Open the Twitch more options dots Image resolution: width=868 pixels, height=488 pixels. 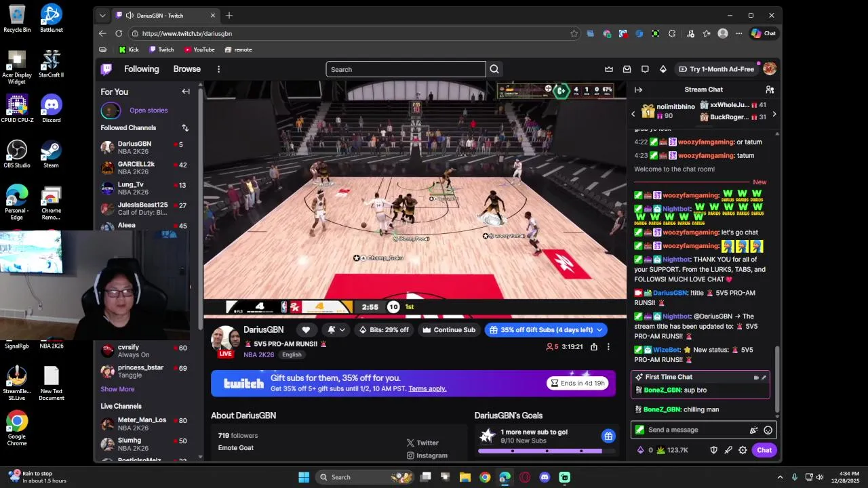[x=218, y=69]
